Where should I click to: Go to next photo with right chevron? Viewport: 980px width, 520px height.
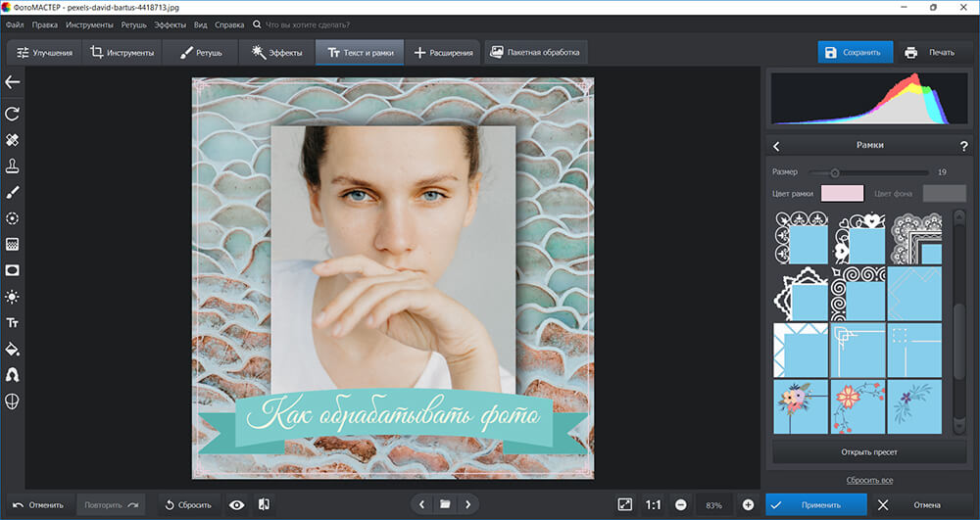click(469, 504)
